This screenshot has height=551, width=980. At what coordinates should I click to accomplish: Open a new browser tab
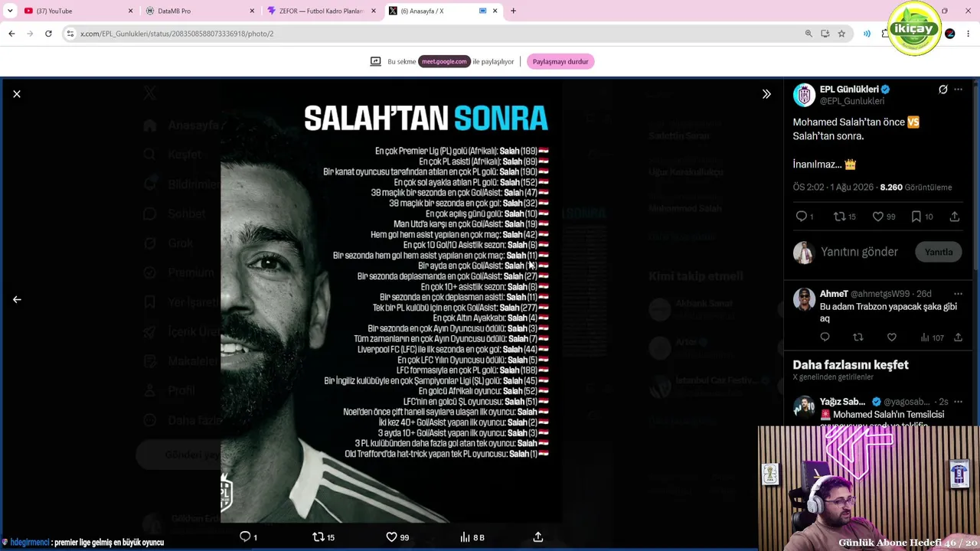tap(513, 11)
